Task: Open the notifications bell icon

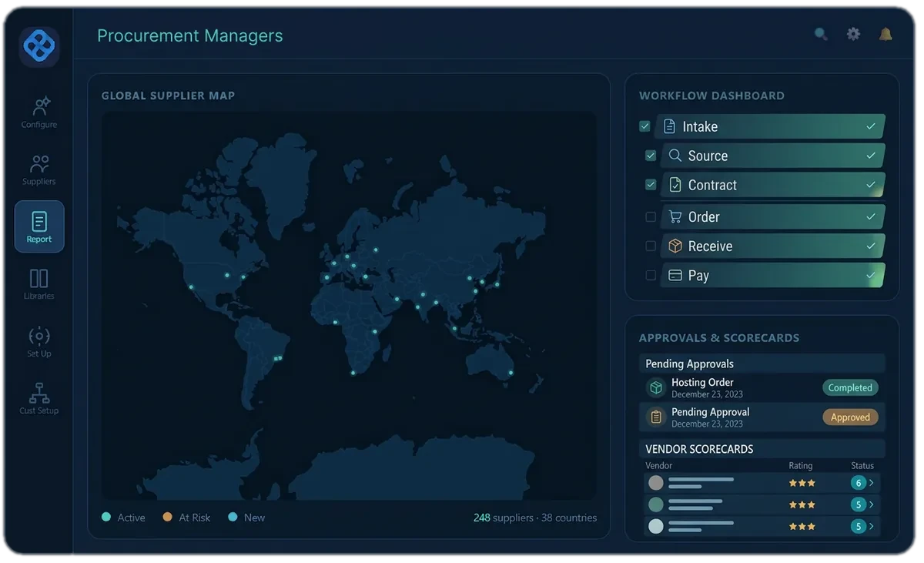Action: pyautogui.click(x=885, y=34)
